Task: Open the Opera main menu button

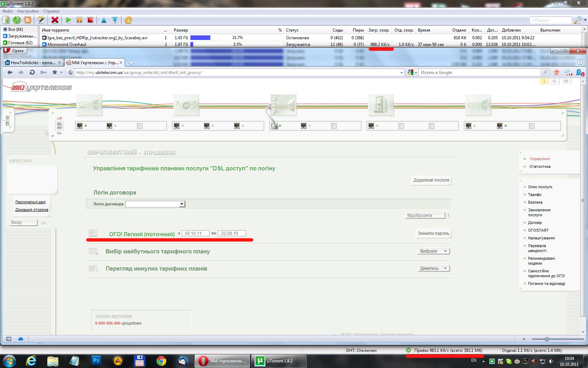Action: coord(14,50)
